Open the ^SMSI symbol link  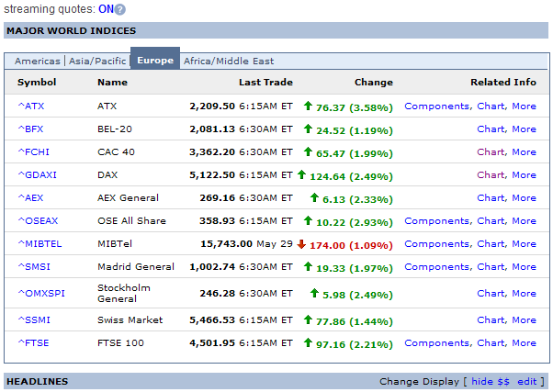[x=34, y=266]
